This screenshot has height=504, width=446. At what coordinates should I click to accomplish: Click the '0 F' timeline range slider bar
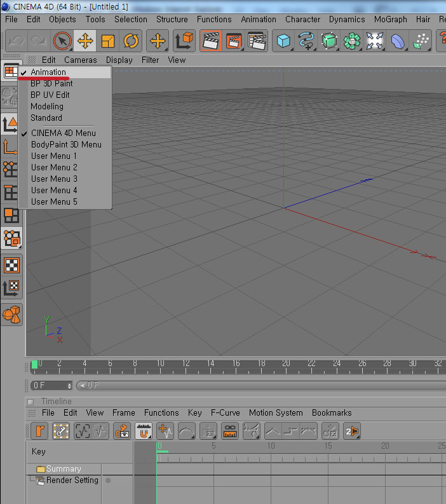coord(261,385)
